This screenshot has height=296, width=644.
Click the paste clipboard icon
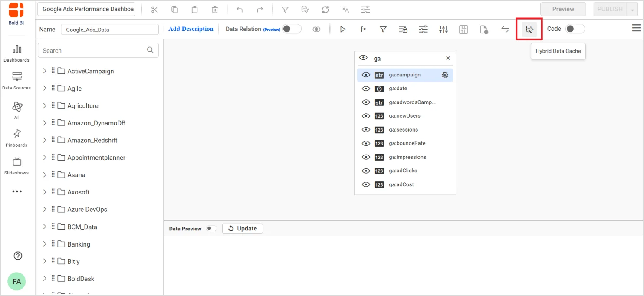[x=195, y=9]
